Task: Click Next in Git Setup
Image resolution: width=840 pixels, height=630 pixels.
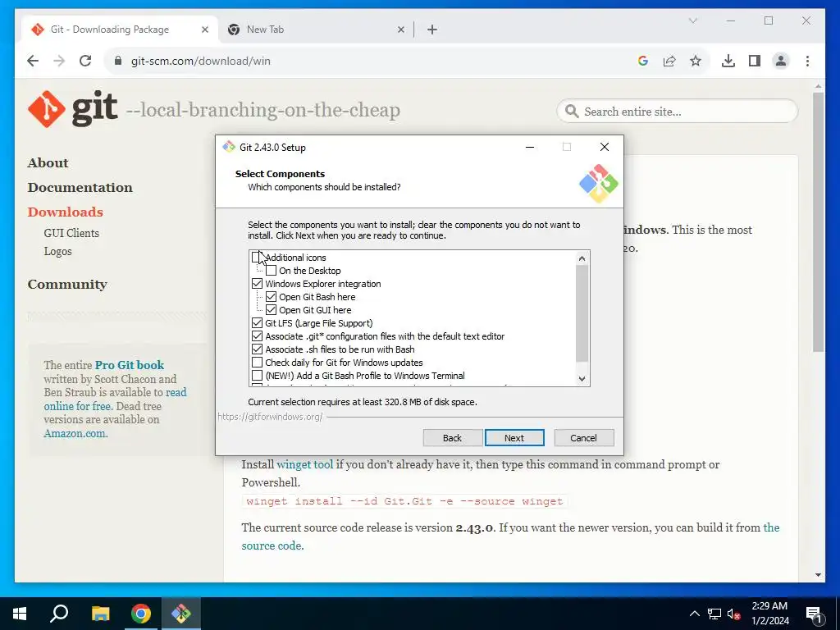Action: 515,438
